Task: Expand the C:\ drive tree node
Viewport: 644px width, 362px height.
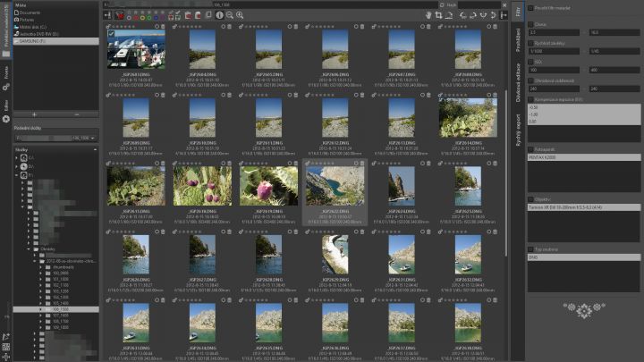Action: click(17, 157)
